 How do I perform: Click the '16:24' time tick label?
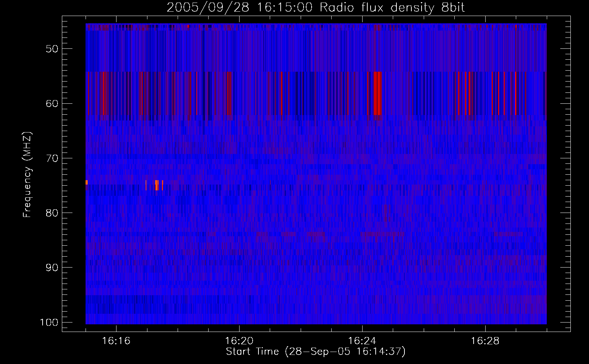pos(362,341)
